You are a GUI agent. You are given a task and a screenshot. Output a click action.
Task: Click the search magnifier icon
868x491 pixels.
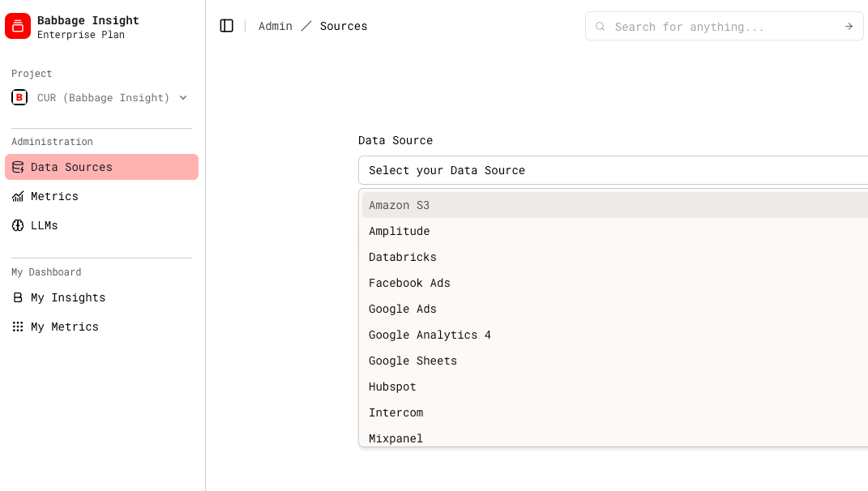point(600,27)
